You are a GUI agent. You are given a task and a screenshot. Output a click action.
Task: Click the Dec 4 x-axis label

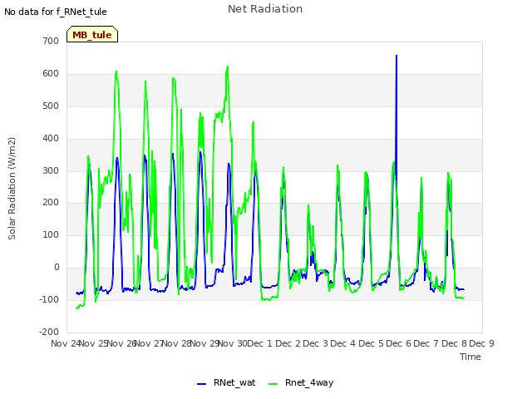pyautogui.click(x=342, y=343)
